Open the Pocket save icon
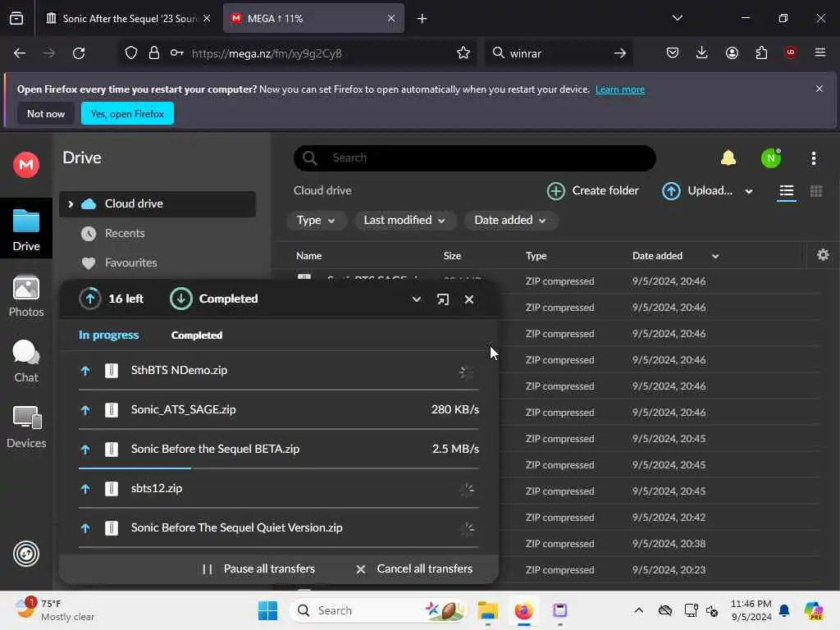This screenshot has width=840, height=630. click(x=673, y=52)
